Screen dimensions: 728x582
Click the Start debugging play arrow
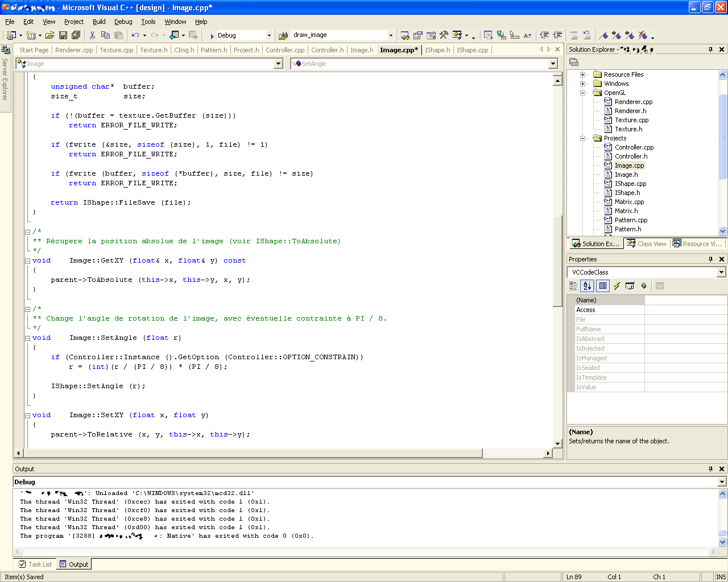[x=212, y=36]
